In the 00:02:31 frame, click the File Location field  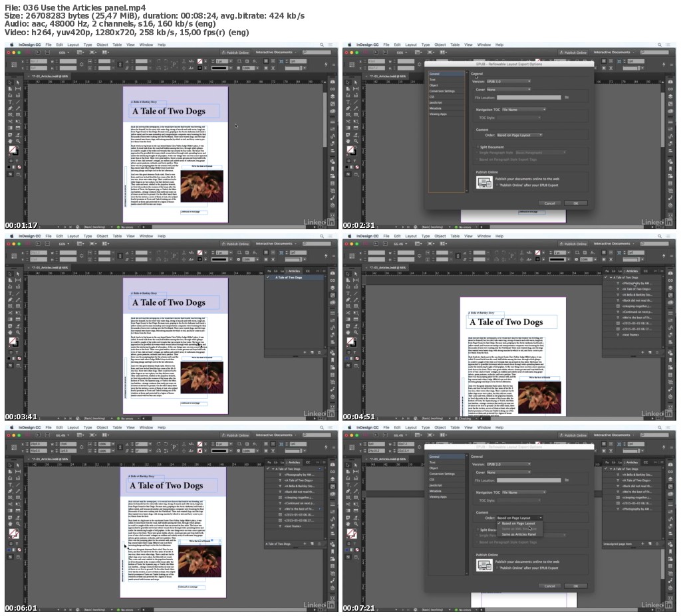point(529,98)
